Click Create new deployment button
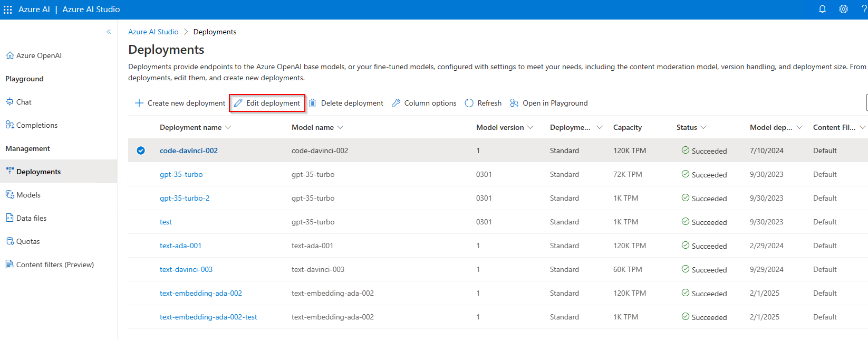The width and height of the screenshot is (868, 339). (x=180, y=103)
